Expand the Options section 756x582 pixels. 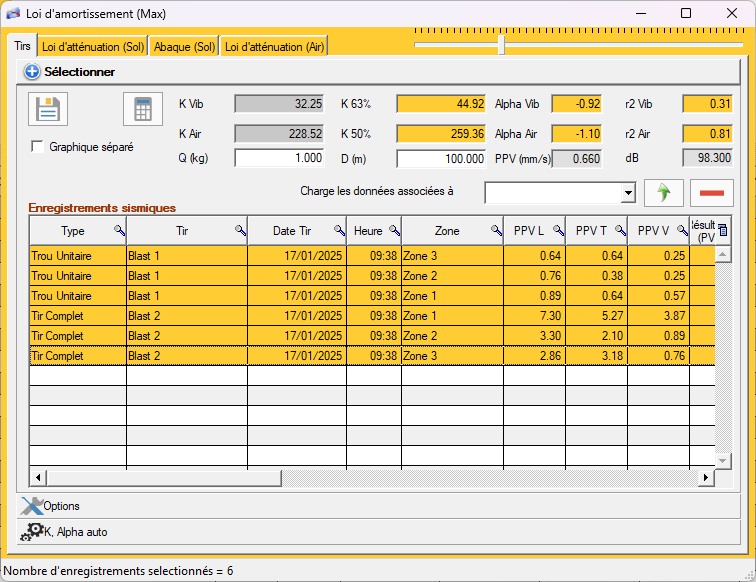[378, 506]
